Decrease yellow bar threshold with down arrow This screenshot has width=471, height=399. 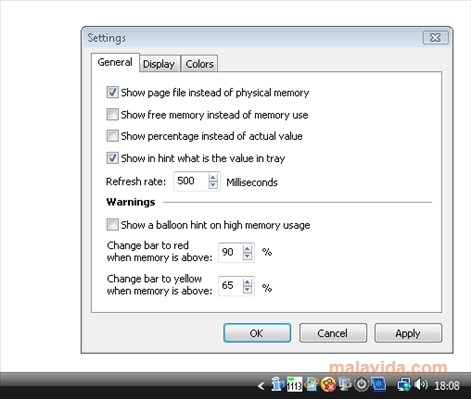point(247,289)
